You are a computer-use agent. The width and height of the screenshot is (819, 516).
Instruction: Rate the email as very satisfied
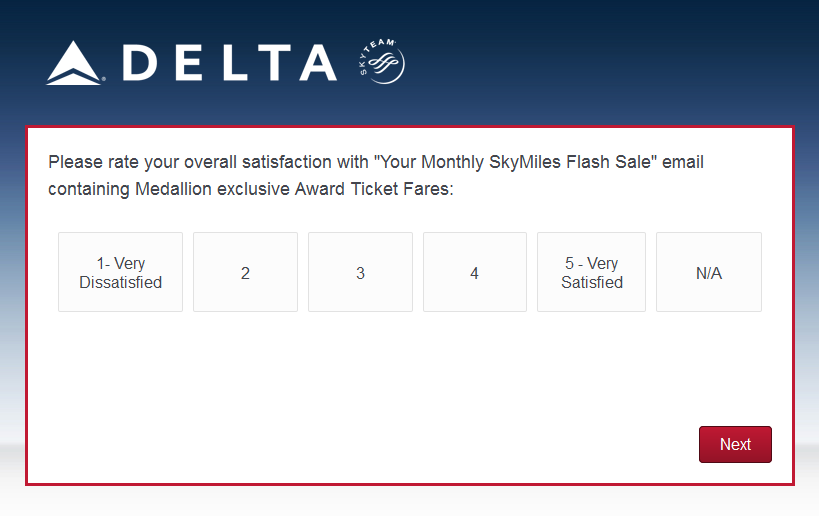pos(591,272)
